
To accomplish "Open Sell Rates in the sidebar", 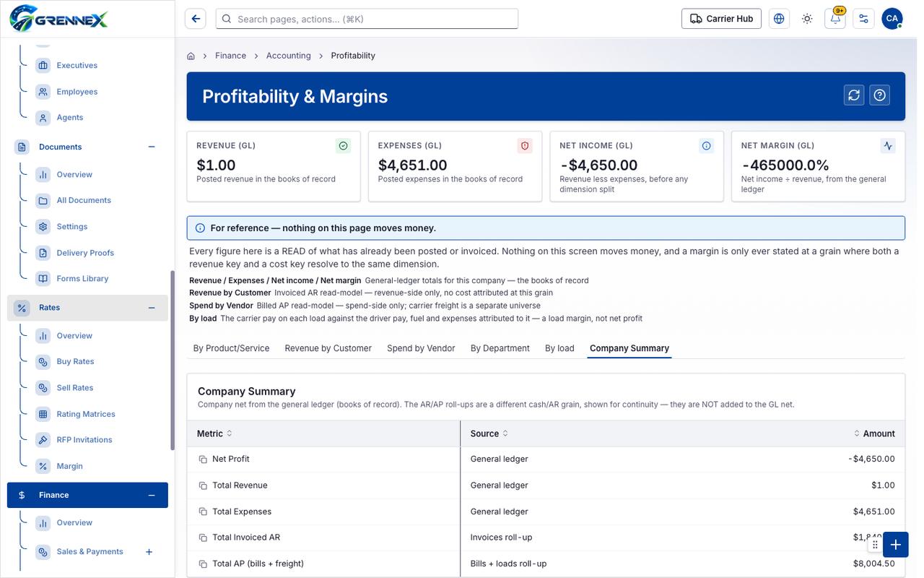I will [75, 388].
